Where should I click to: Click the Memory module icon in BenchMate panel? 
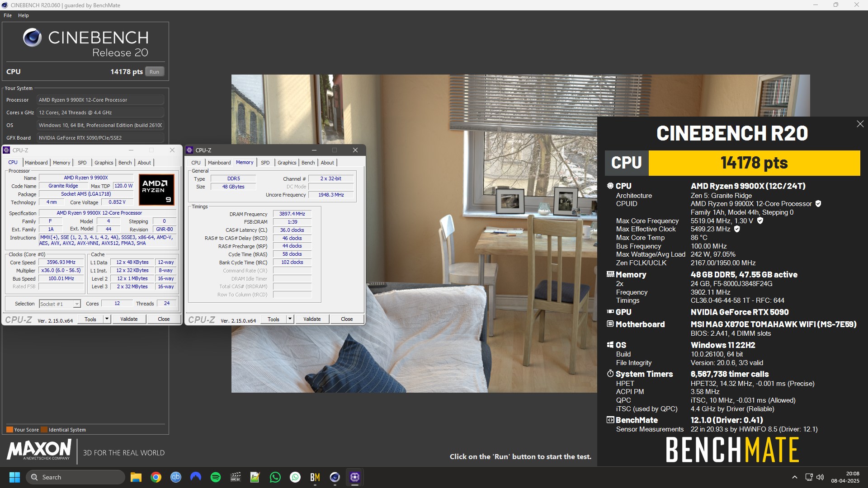coord(610,274)
